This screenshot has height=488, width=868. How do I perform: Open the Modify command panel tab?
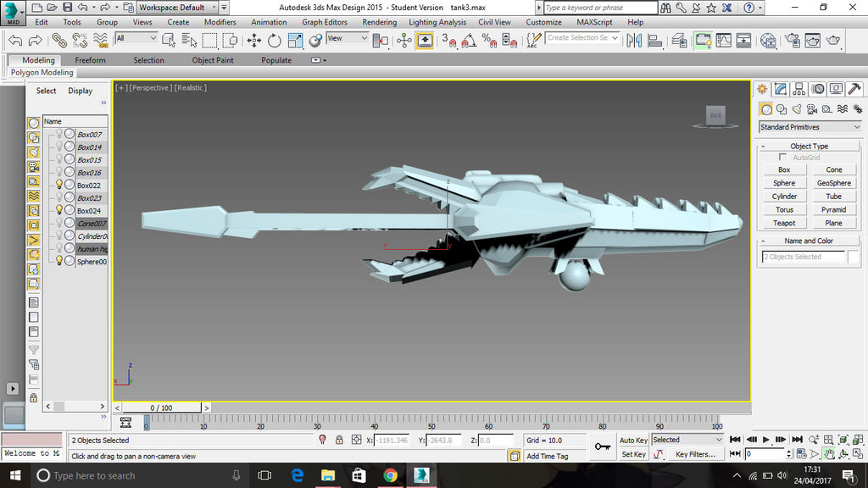coord(781,89)
